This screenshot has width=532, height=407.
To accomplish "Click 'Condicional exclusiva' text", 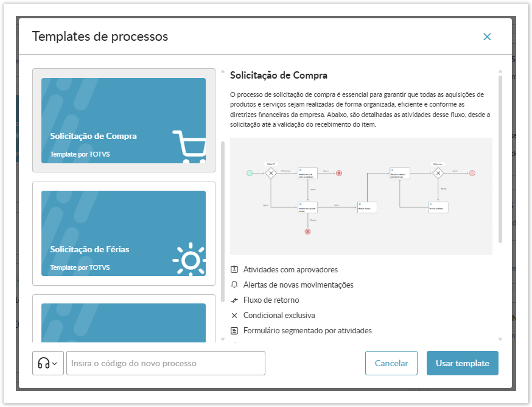I will (279, 315).
